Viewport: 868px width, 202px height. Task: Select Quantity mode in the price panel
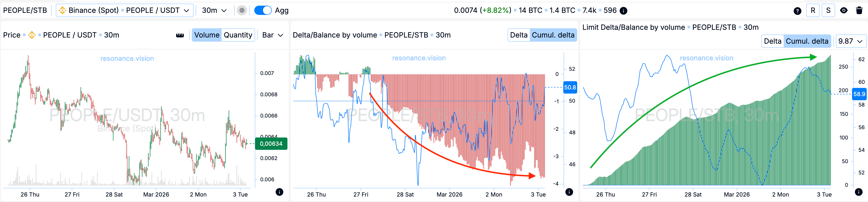click(x=238, y=35)
